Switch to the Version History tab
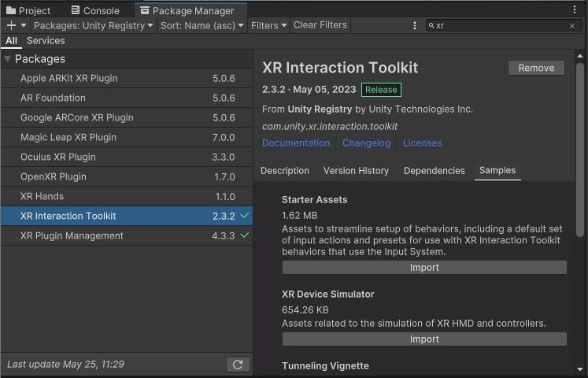Image resolution: width=588 pixels, height=378 pixels. (x=356, y=170)
